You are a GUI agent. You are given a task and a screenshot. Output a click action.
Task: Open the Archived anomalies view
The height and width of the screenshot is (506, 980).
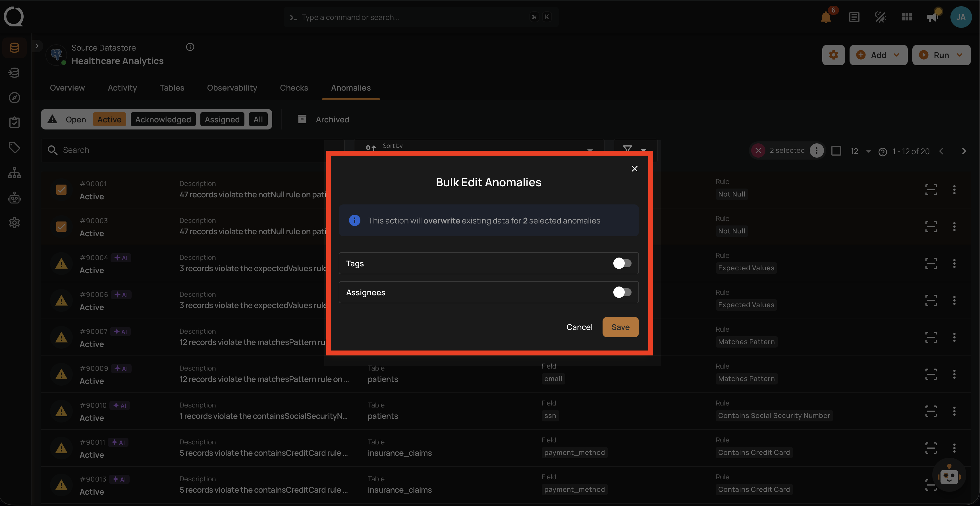pos(323,119)
